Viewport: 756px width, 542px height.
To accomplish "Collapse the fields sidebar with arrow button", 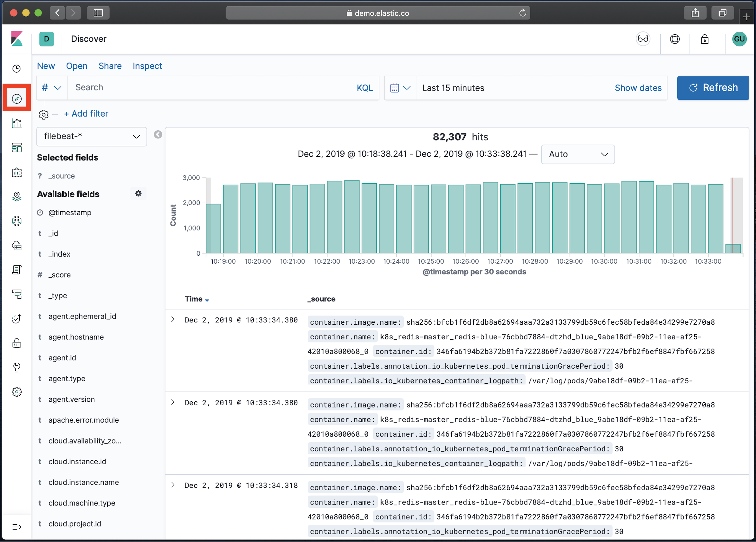I will 158,135.
